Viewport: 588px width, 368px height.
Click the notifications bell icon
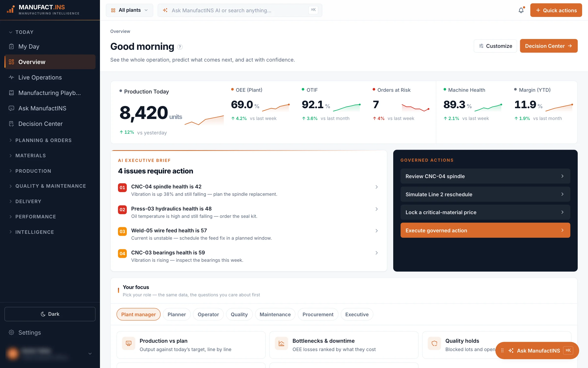pos(521,10)
